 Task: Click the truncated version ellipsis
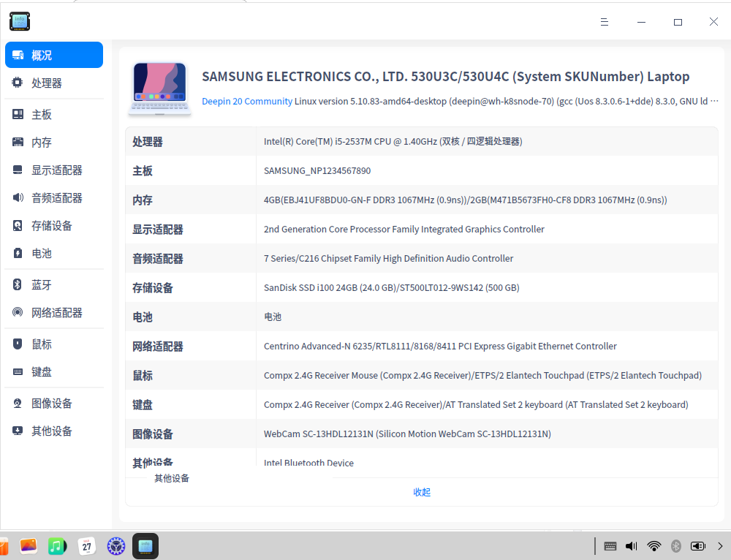coord(713,101)
